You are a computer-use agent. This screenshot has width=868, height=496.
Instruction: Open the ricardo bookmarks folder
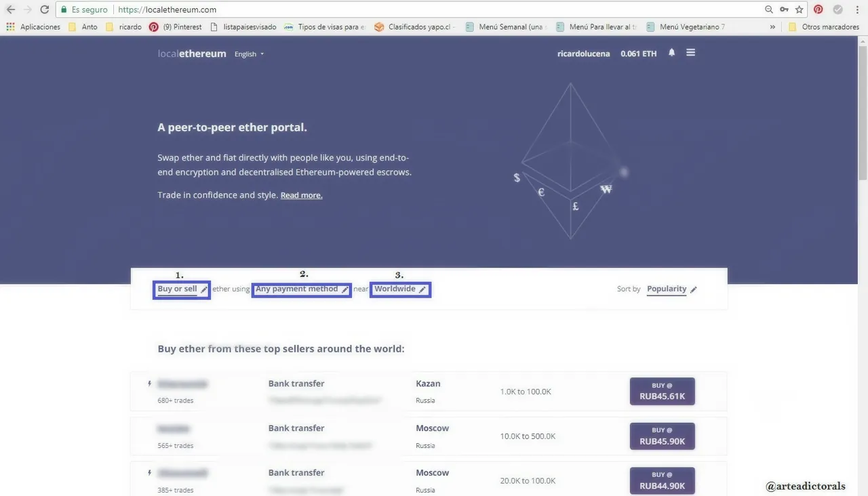tap(123, 27)
